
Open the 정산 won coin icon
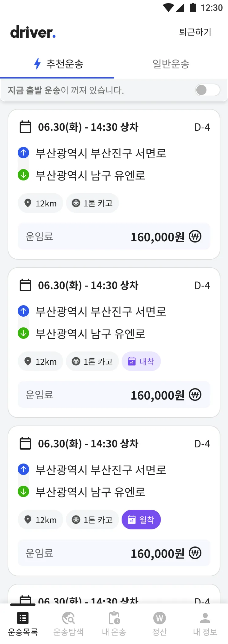(x=160, y=618)
